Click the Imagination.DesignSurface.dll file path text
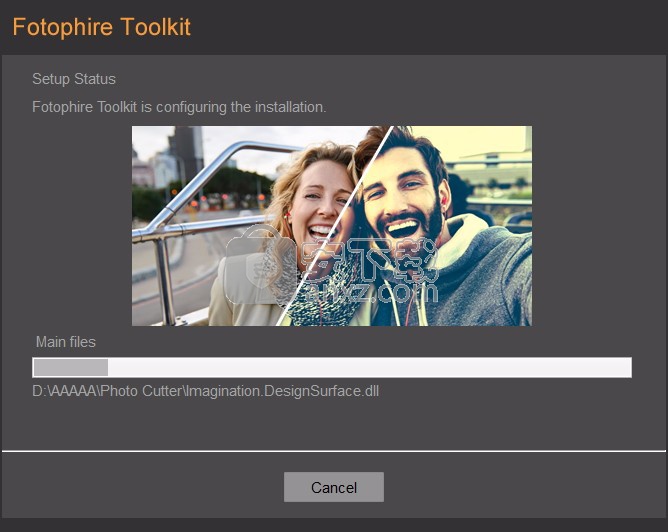The width and height of the screenshot is (668, 532). [x=205, y=391]
